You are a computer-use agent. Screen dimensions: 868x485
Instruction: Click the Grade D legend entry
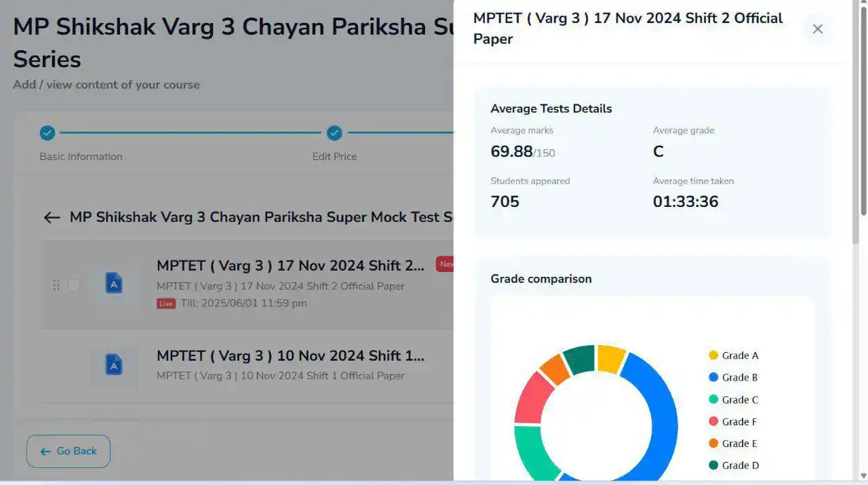pyautogui.click(x=734, y=465)
